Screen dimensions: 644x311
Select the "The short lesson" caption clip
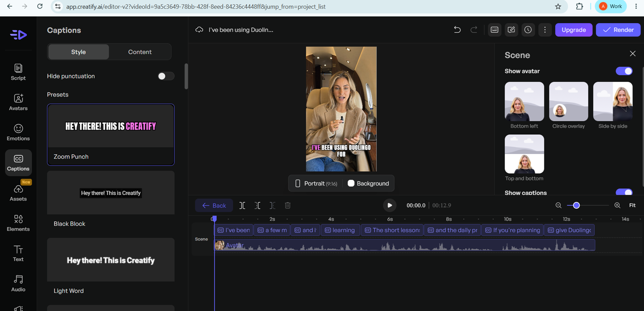point(392,230)
